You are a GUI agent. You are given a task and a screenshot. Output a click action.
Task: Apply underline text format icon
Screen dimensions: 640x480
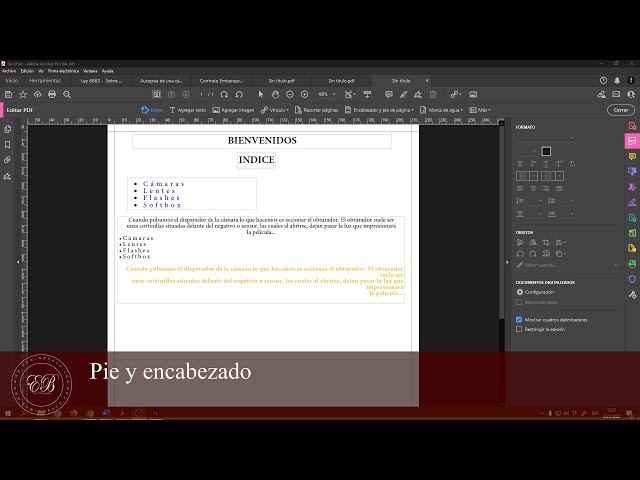[546, 164]
